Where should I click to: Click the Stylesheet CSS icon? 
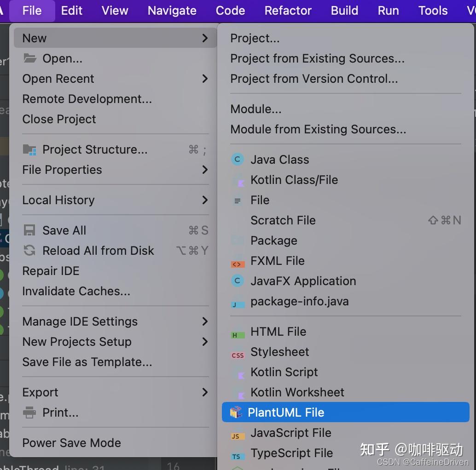click(238, 354)
